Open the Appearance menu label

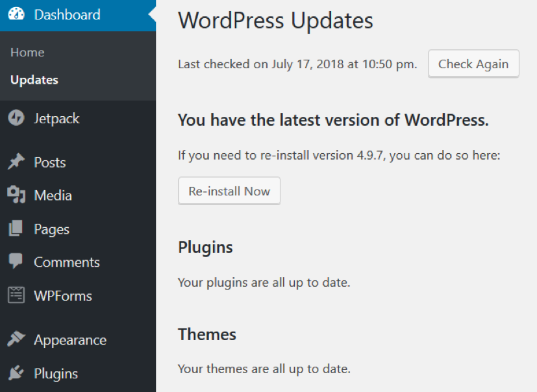[70, 340]
